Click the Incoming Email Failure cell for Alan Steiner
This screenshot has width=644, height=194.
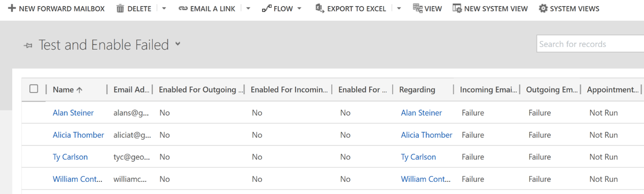coord(473,113)
